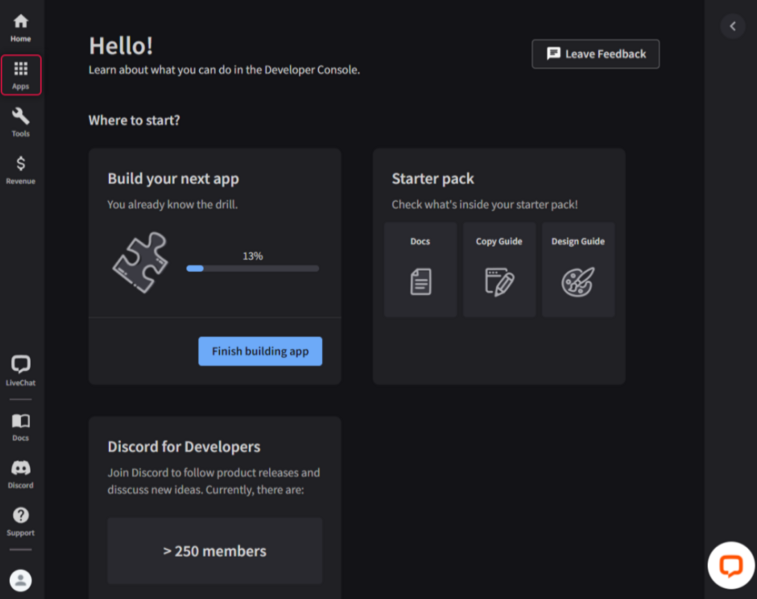Open Discord from the sidebar

(21, 473)
